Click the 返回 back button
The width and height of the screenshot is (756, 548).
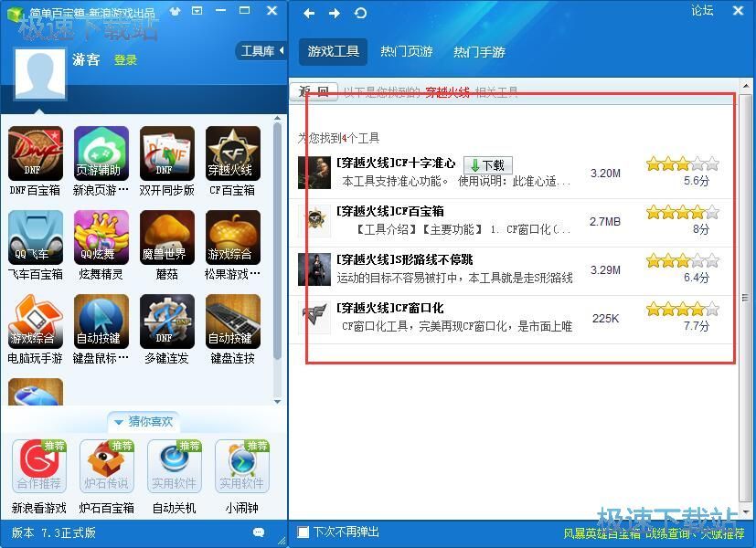tap(314, 91)
